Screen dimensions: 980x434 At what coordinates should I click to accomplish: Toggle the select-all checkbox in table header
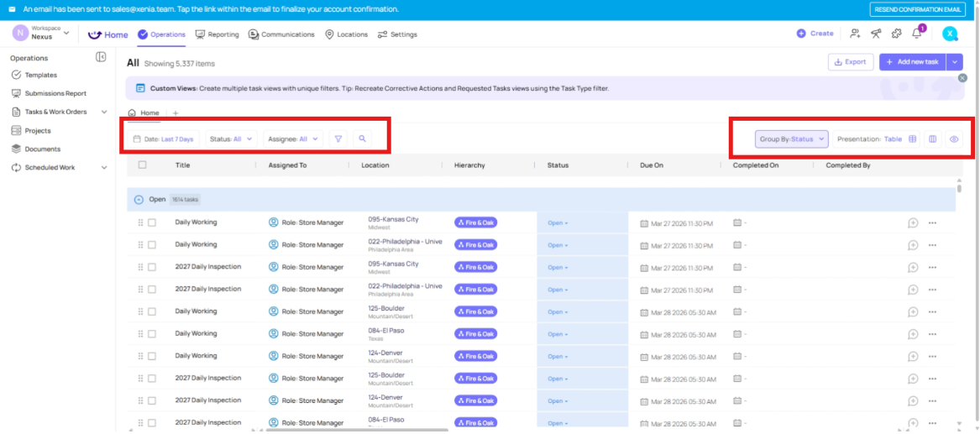pos(142,165)
